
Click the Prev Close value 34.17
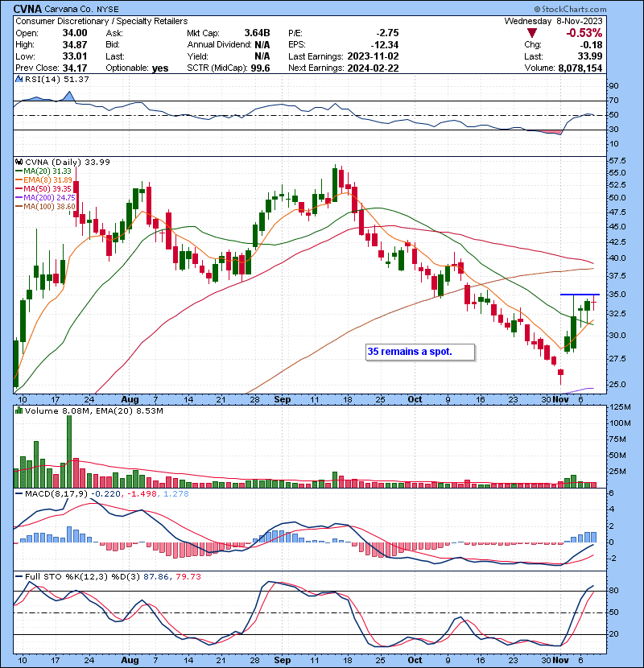point(75,68)
